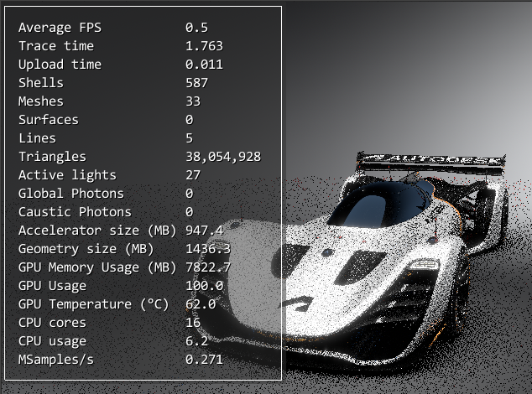Select the CPU cores label

tap(52, 323)
